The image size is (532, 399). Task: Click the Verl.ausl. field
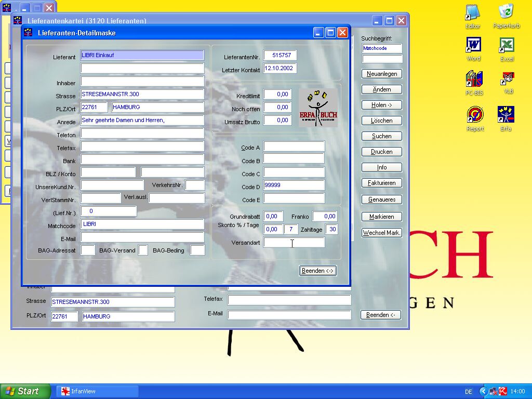(177, 198)
